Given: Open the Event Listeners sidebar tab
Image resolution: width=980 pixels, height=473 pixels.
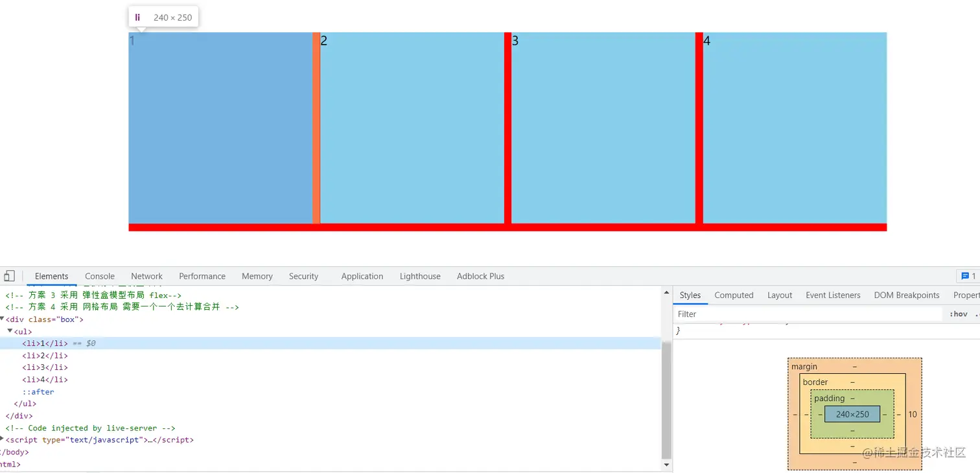Looking at the screenshot, I should [x=833, y=295].
